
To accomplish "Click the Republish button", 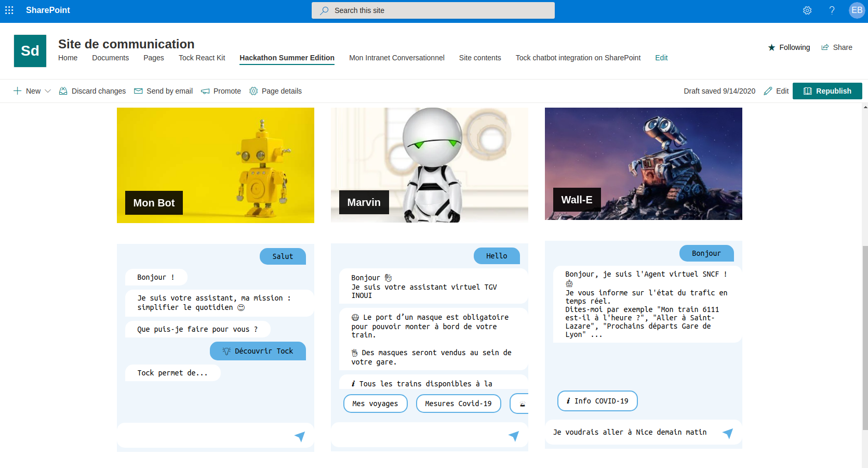I will (x=827, y=91).
